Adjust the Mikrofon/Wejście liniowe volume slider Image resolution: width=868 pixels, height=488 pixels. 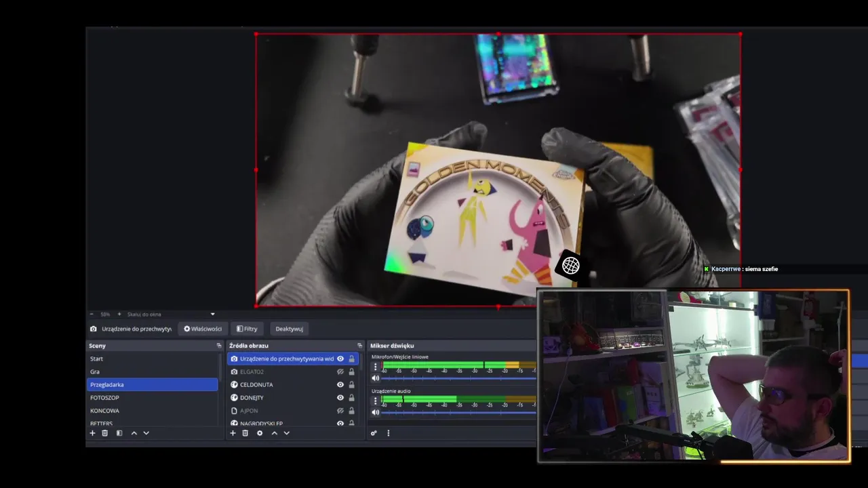pos(459,378)
